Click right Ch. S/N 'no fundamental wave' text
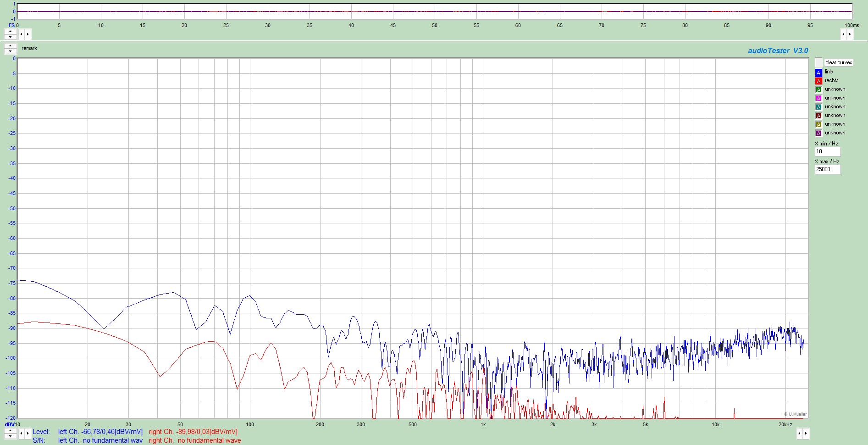 [195, 440]
